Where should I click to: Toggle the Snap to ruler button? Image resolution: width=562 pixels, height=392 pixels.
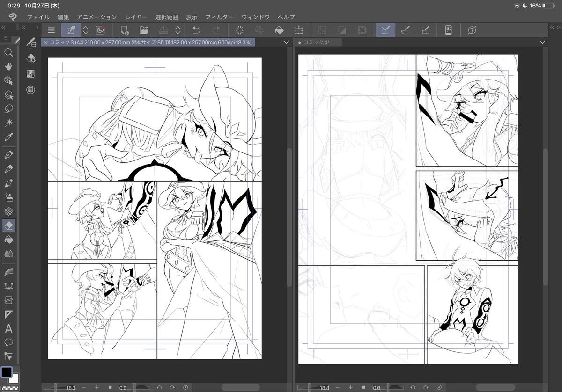[x=385, y=30]
